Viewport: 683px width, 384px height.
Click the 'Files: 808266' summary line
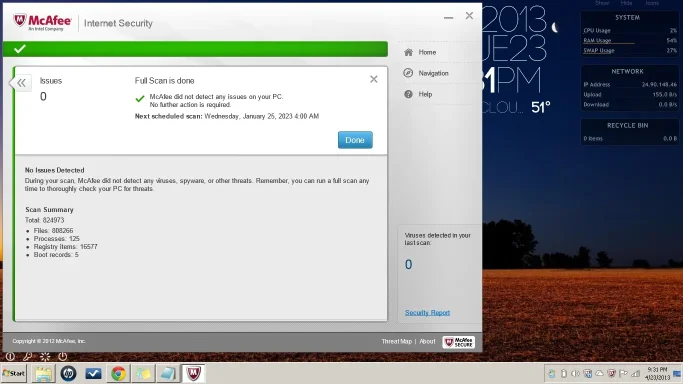pyautogui.click(x=53, y=231)
